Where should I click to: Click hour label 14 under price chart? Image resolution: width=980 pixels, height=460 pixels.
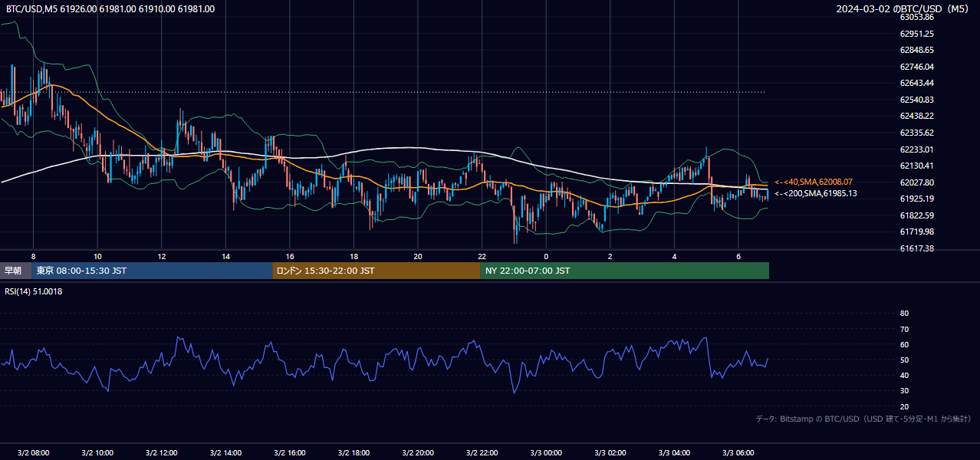(x=225, y=256)
